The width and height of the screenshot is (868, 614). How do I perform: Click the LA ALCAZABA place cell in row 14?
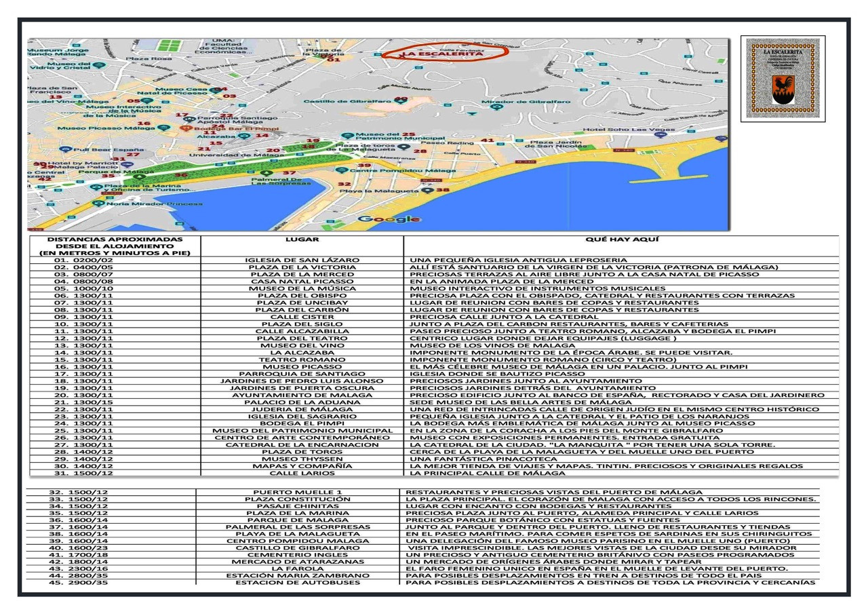pyautogui.click(x=302, y=352)
